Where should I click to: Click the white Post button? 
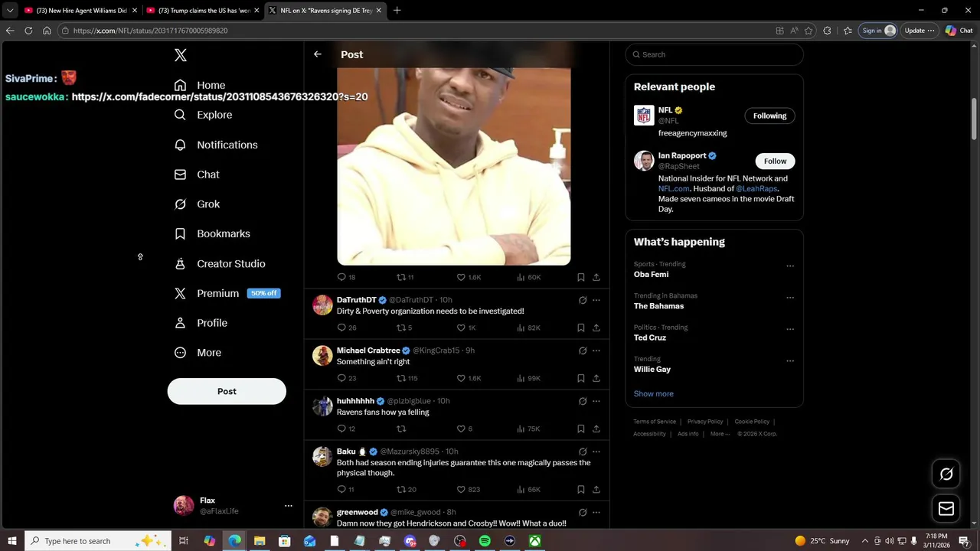pyautogui.click(x=227, y=391)
